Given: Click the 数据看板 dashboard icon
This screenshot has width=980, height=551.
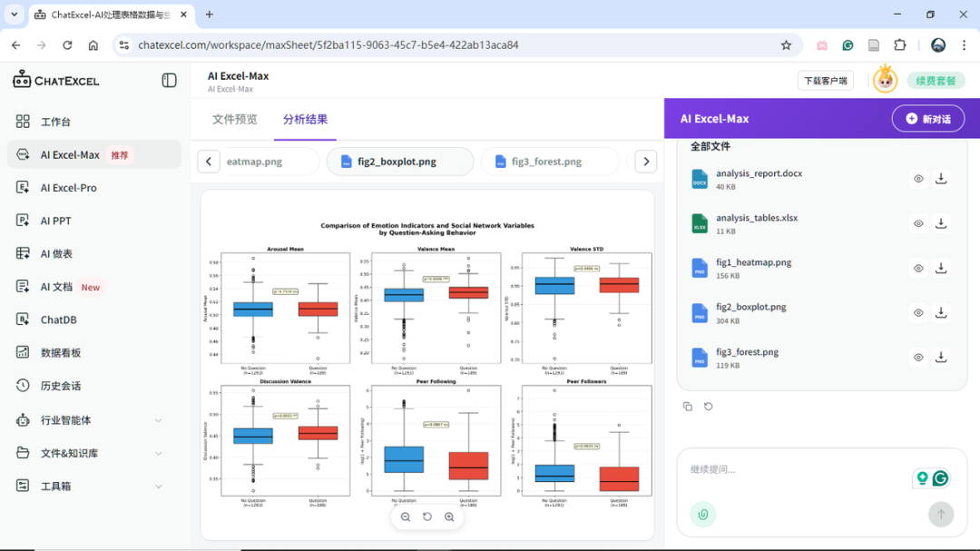Looking at the screenshot, I should click(23, 353).
